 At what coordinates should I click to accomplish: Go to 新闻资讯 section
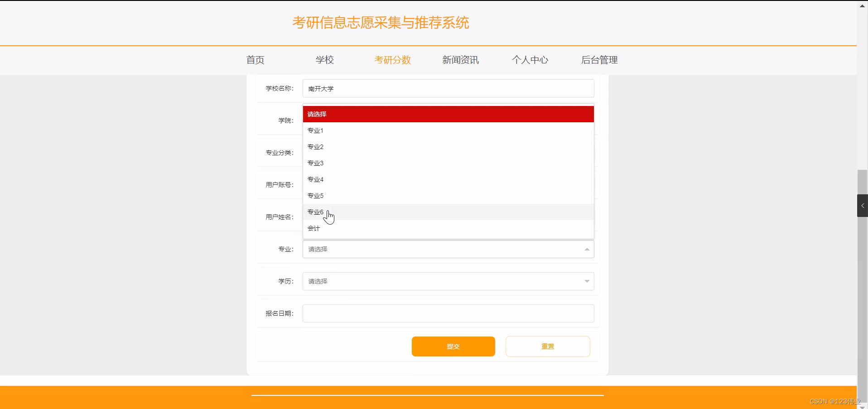[x=460, y=59]
